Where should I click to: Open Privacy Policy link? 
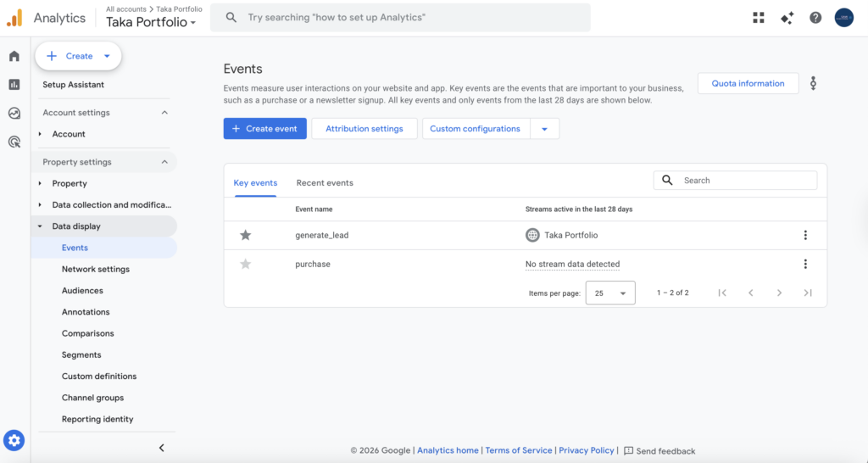pyautogui.click(x=587, y=451)
